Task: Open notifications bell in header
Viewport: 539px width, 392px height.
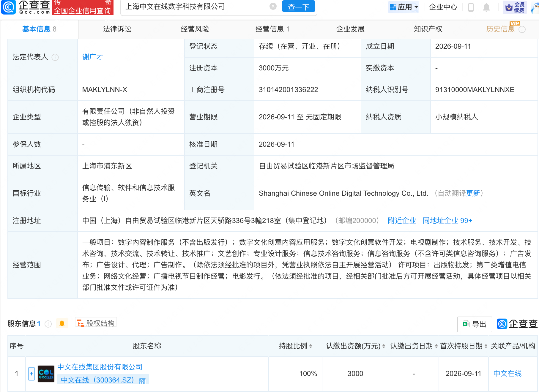Action: click(486, 7)
